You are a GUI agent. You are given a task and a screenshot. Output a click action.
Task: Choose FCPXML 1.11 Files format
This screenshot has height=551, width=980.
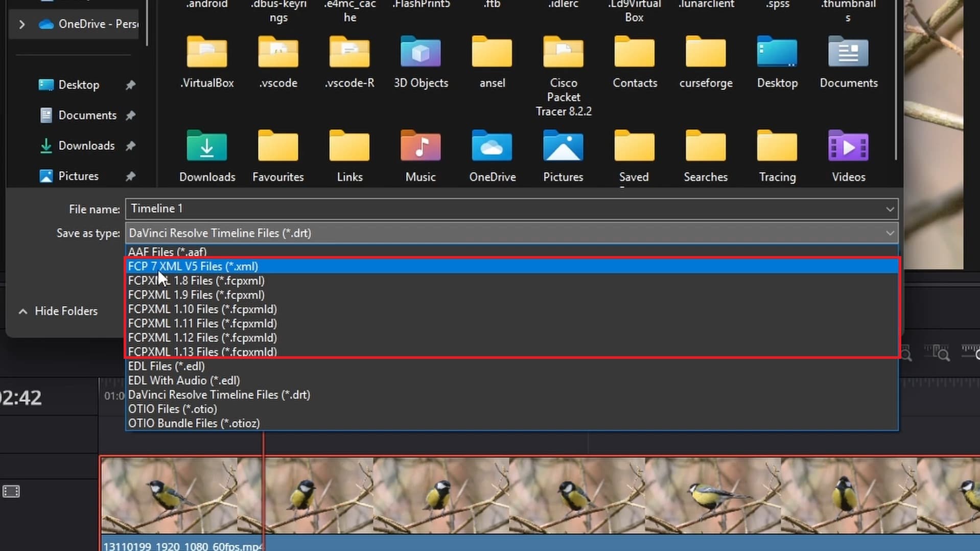pyautogui.click(x=512, y=324)
